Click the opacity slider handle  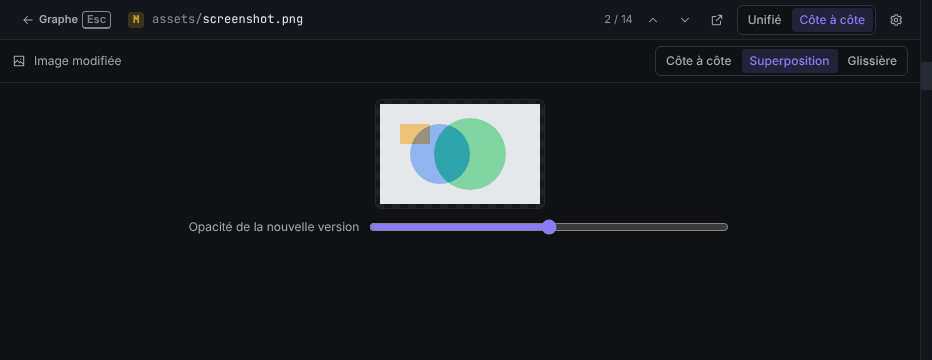click(549, 227)
